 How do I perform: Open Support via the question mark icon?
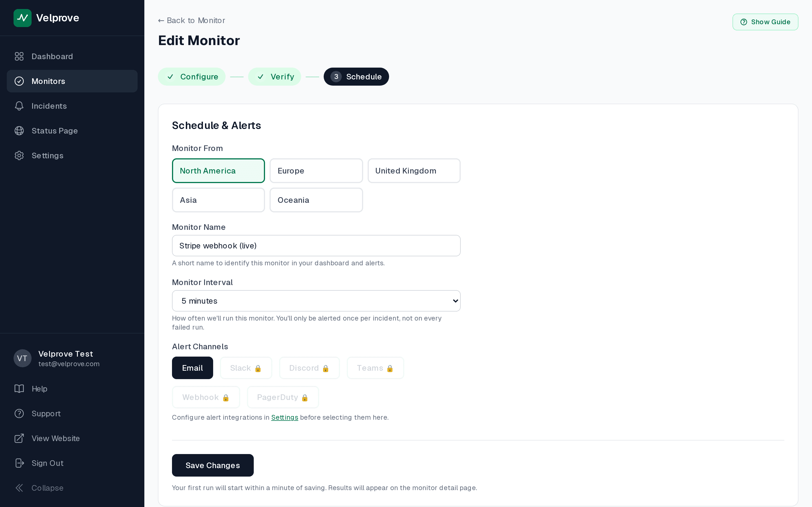point(19,413)
